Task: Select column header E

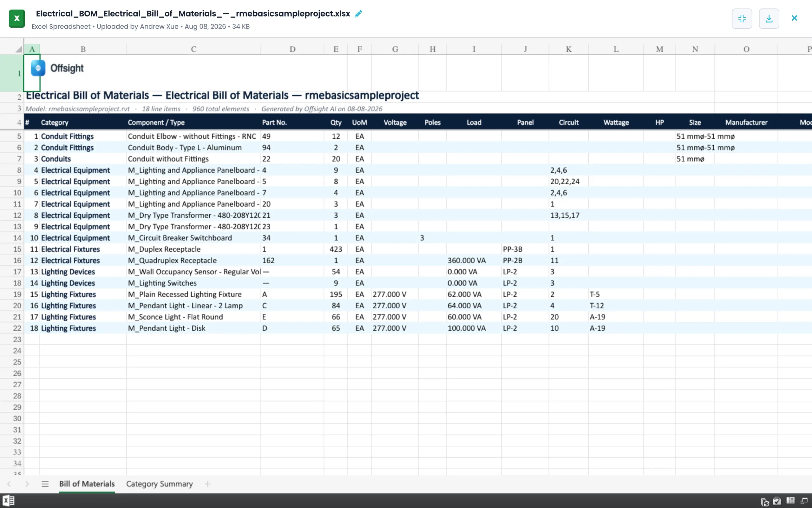Action: 336,49
